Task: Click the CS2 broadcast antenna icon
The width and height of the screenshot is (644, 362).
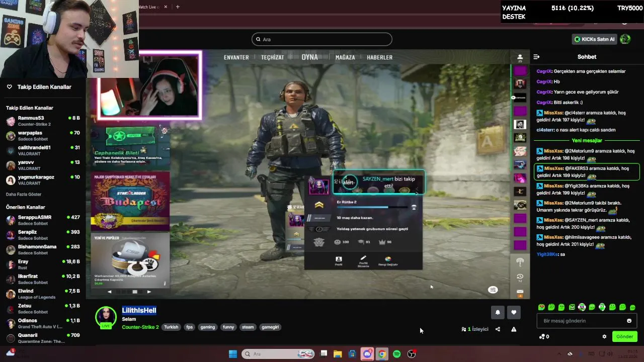Action: click(520, 261)
